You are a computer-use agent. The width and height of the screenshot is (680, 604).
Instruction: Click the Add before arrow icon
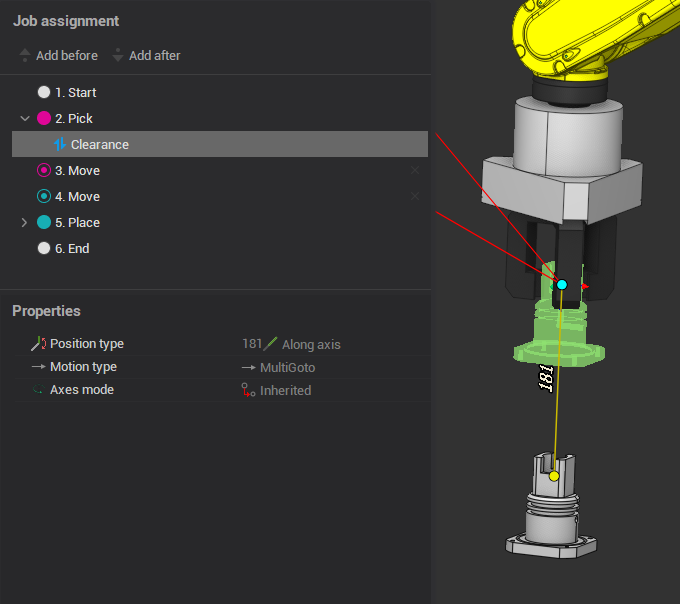click(25, 55)
